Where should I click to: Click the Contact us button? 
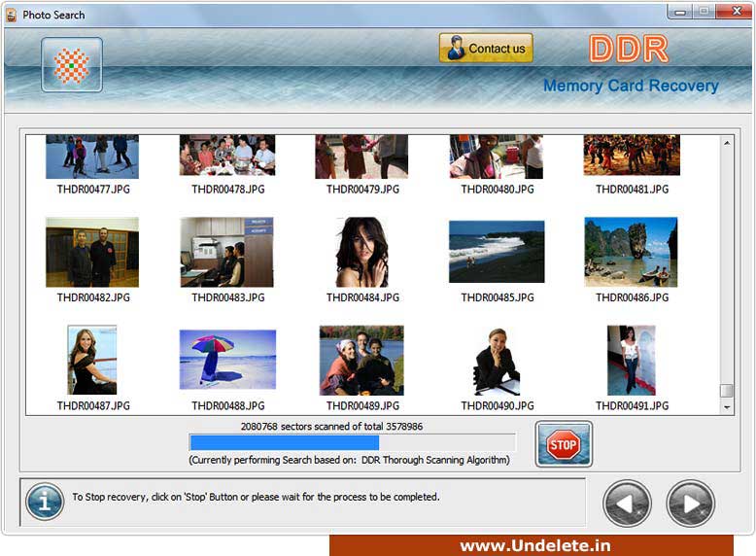point(486,49)
